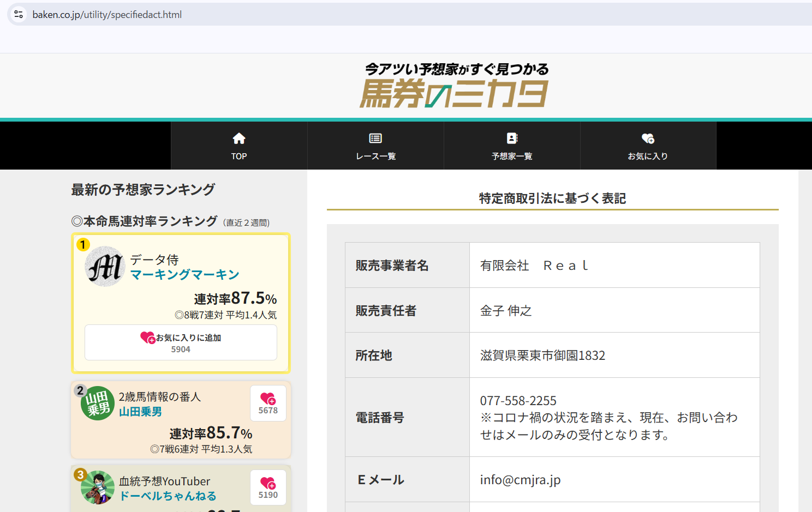Click the 2歳馬情報の番人 subtitle

coord(160,397)
